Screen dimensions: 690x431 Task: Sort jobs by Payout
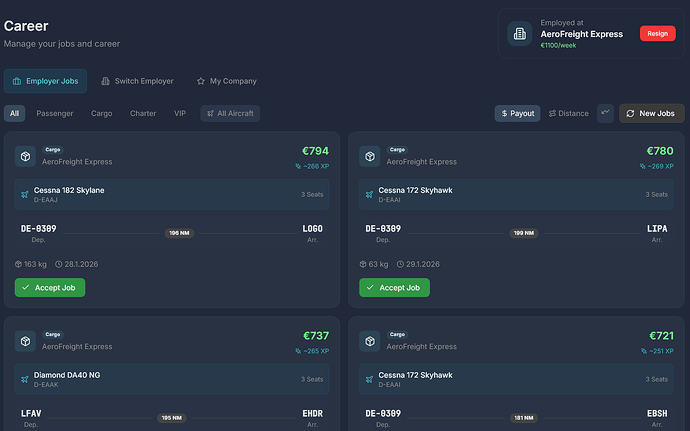tap(518, 113)
